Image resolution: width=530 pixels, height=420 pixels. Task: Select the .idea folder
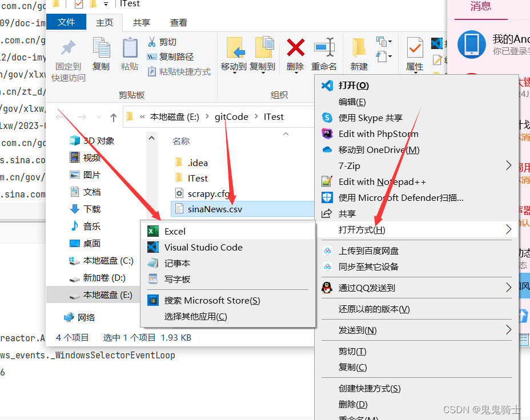tap(191, 163)
